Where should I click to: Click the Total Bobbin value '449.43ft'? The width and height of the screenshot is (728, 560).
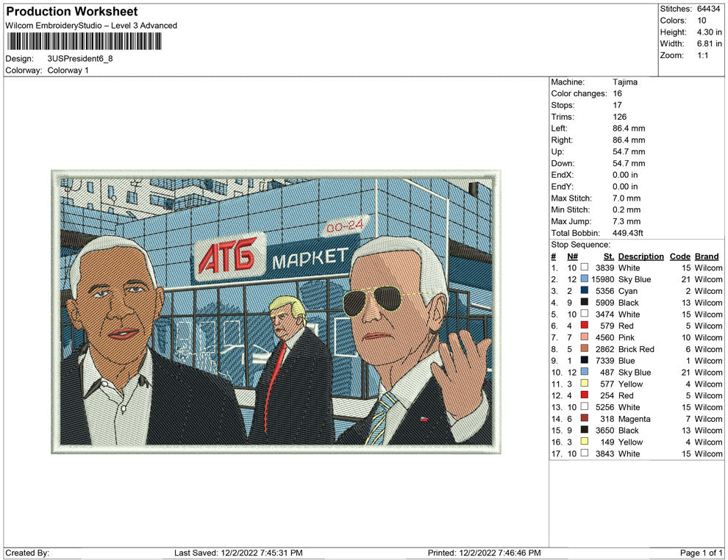[x=628, y=233]
